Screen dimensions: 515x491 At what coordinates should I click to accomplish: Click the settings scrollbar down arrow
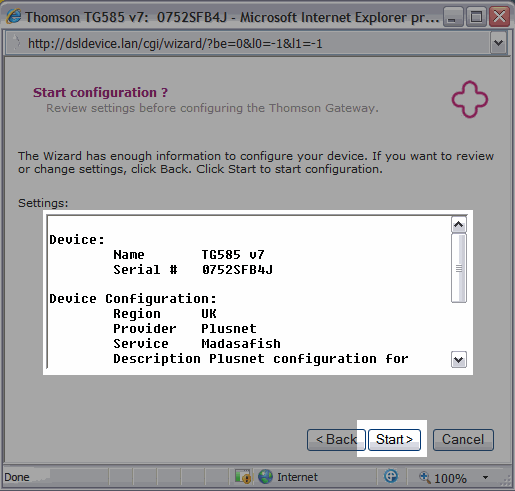pos(459,360)
